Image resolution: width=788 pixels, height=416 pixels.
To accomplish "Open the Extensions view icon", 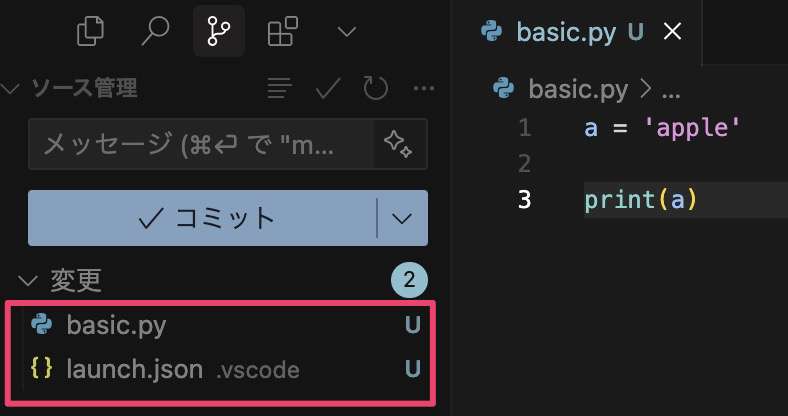I will point(282,31).
